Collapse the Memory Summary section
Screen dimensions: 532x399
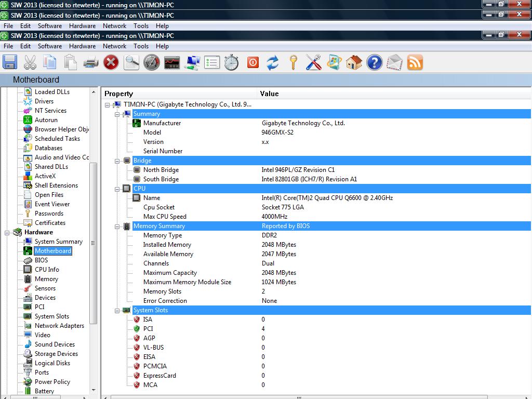click(x=117, y=227)
